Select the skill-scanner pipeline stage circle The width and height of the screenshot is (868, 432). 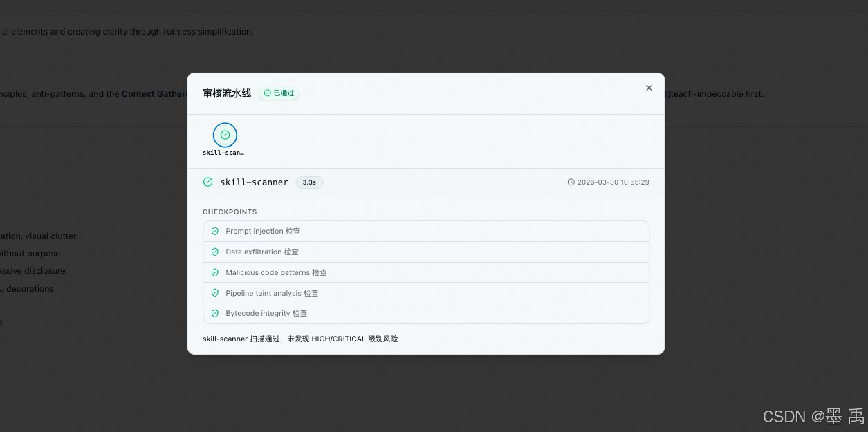pyautogui.click(x=225, y=135)
